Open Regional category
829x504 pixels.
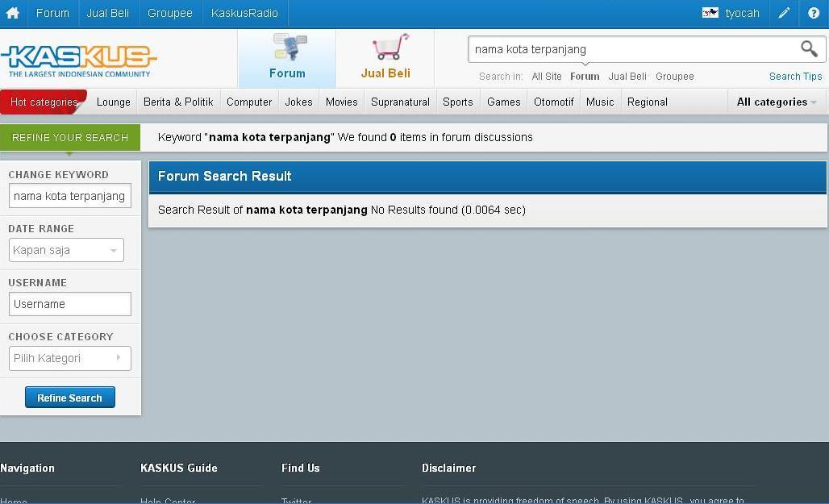click(x=647, y=102)
